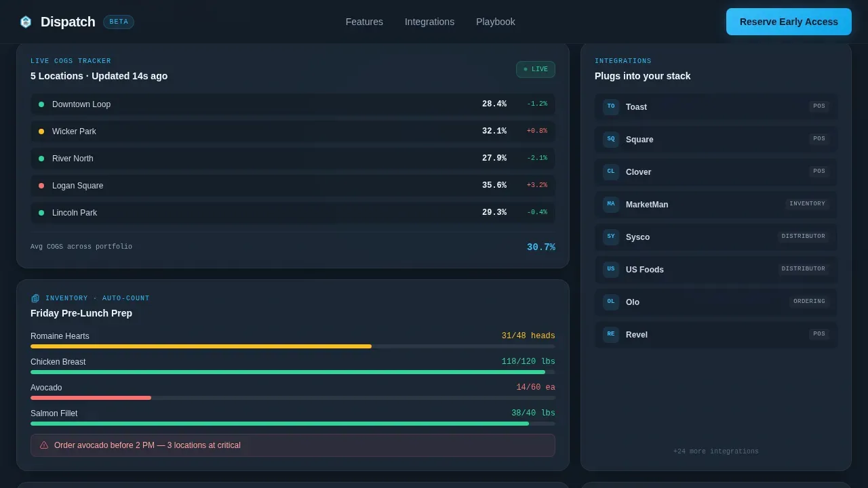Click the green River North status dot
Screen dimensions: 868x488
tap(41, 159)
